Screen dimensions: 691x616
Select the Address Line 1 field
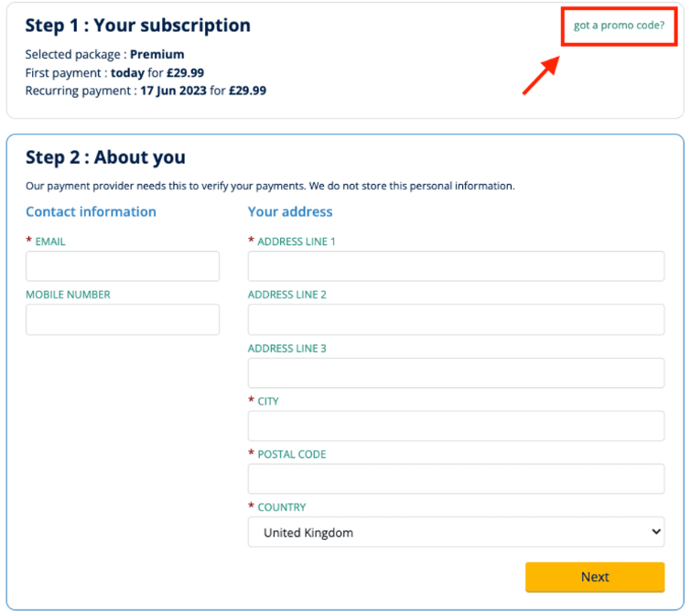456,266
